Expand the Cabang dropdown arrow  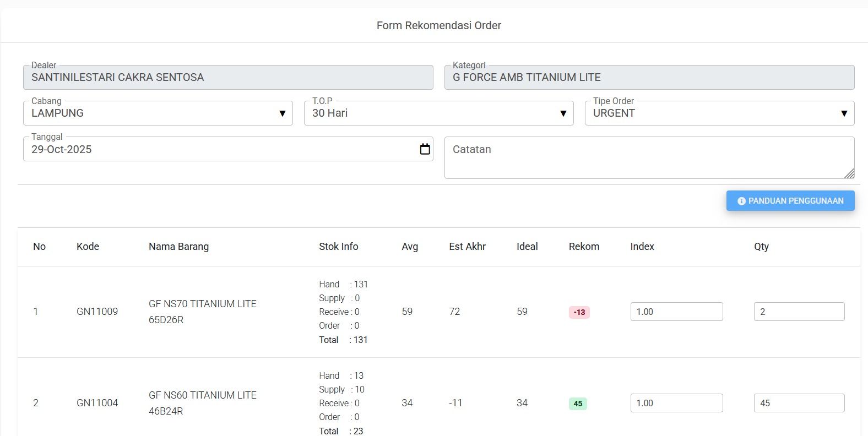(282, 113)
